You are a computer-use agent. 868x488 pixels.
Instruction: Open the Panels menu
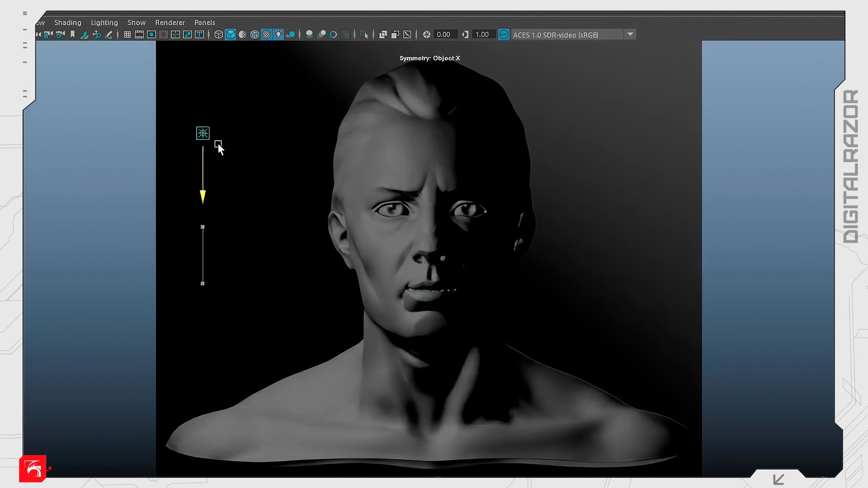204,22
